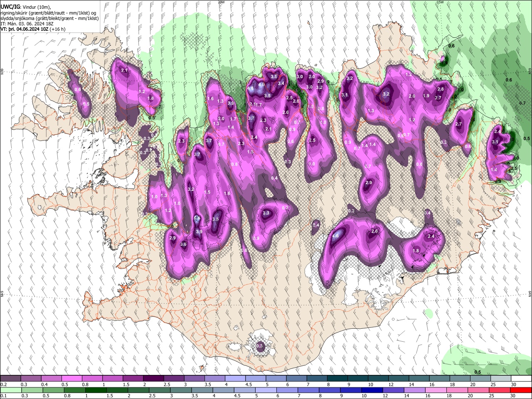Click the '30' label in the top legend row
This screenshot has width=532, height=399.
[x=514, y=384]
